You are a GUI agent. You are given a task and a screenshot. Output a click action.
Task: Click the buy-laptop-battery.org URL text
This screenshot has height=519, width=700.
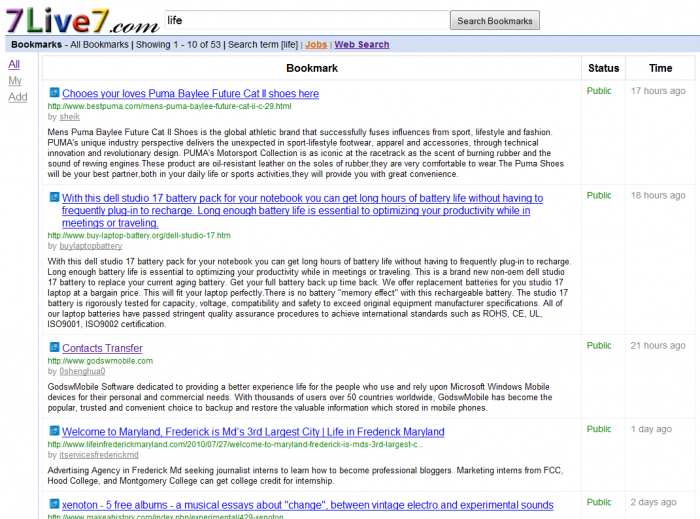coord(139,235)
